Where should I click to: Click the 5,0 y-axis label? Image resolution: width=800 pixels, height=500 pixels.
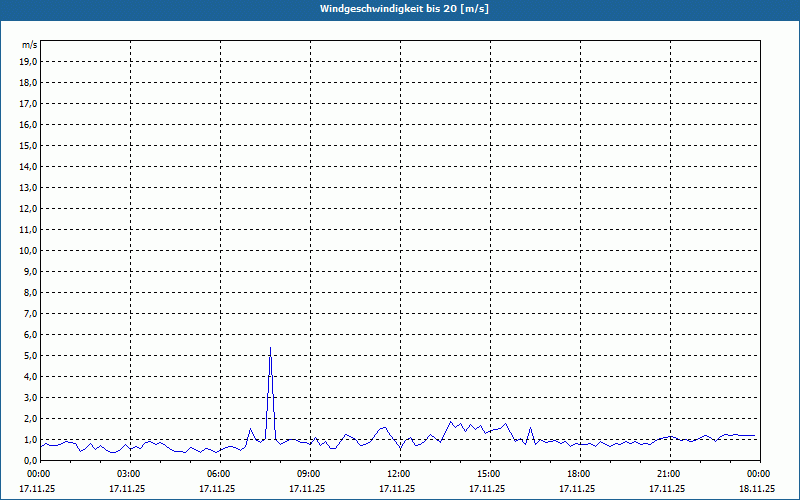[29, 355]
